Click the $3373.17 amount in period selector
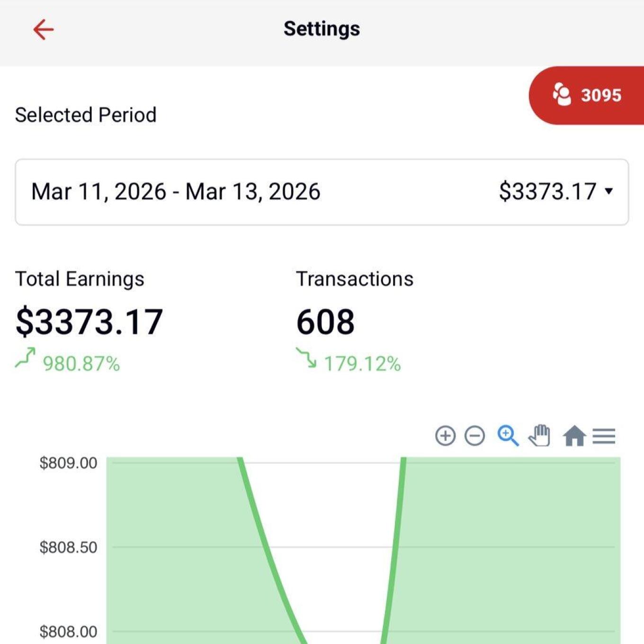 [x=547, y=192]
